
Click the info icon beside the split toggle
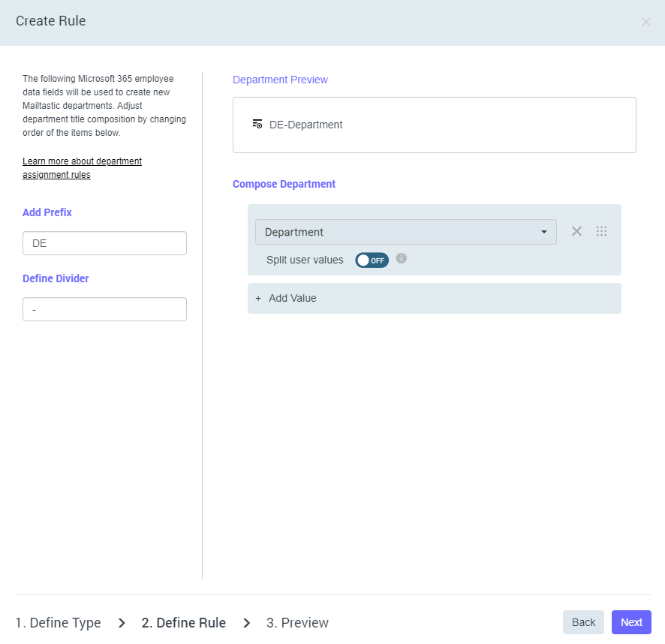click(x=402, y=259)
